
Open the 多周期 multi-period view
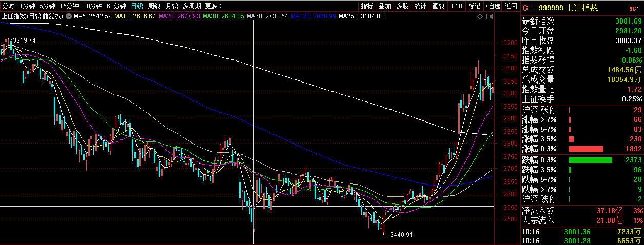191,6
